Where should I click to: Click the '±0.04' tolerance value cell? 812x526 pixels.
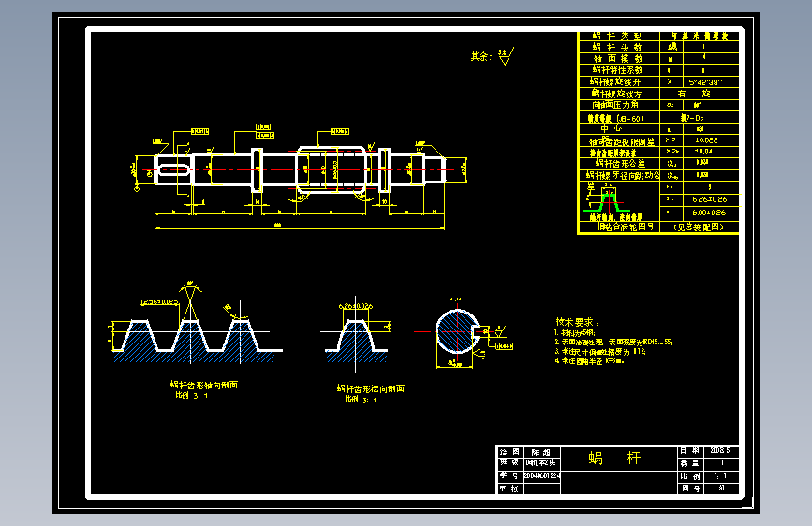[703, 152]
